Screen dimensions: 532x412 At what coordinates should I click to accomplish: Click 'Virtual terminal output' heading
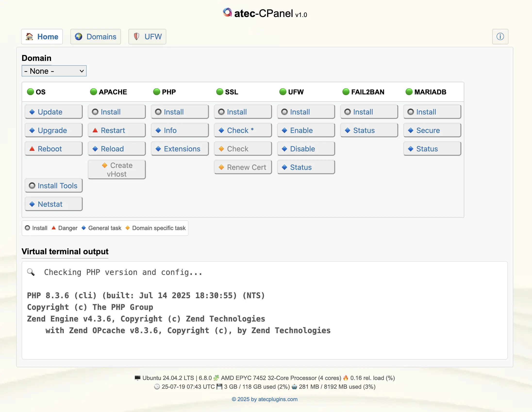(x=65, y=251)
